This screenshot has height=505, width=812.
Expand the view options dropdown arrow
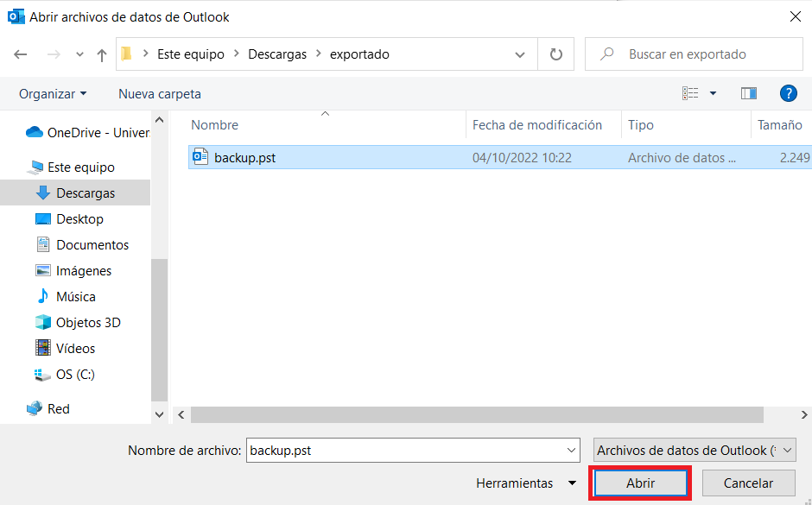pos(713,93)
